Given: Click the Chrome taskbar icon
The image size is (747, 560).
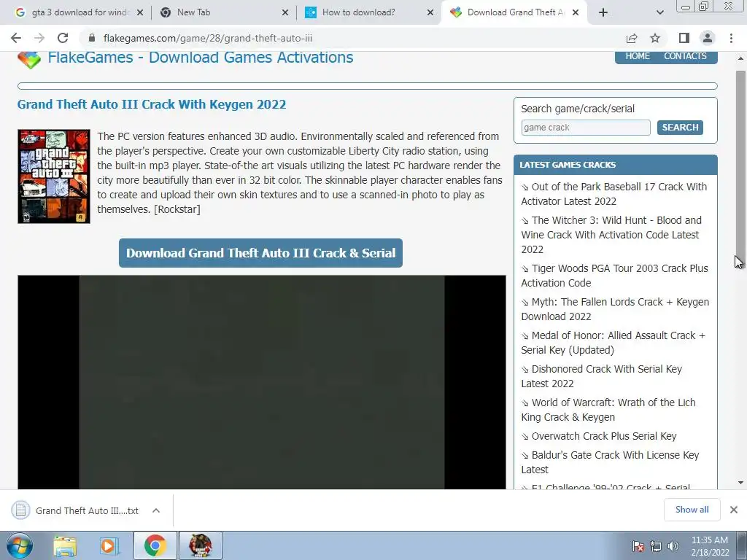Looking at the screenshot, I should point(155,545).
